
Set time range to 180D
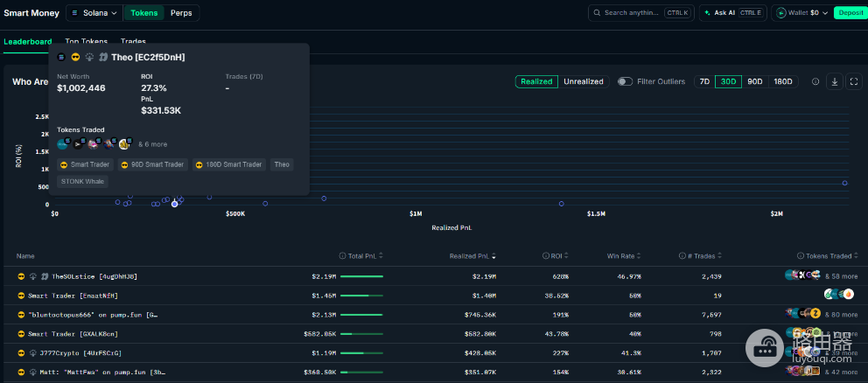point(783,82)
